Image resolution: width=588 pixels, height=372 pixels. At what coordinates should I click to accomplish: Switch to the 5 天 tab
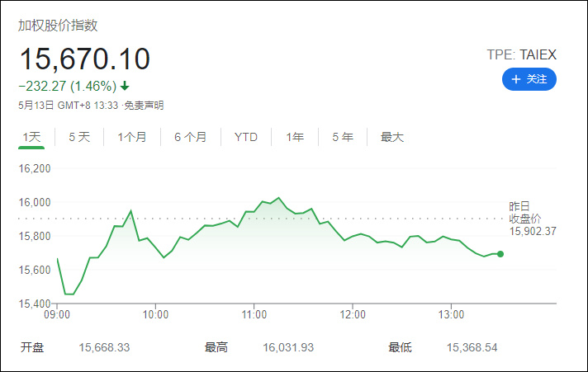point(79,137)
